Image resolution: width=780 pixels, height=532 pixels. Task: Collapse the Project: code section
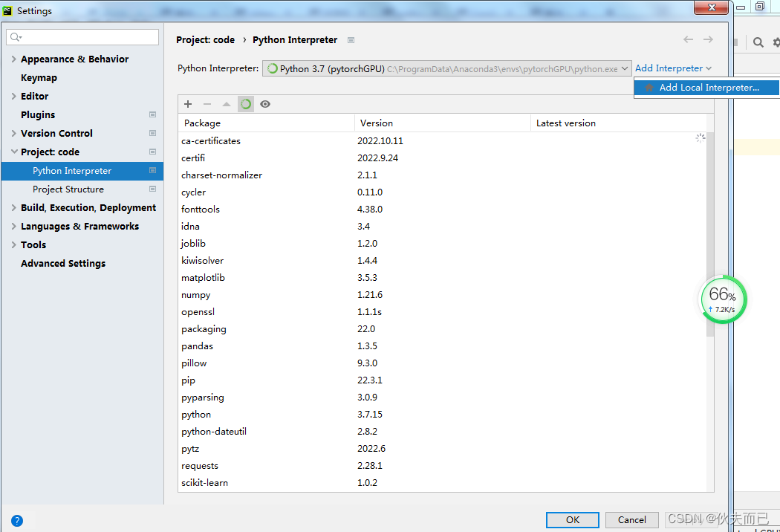pos(14,152)
